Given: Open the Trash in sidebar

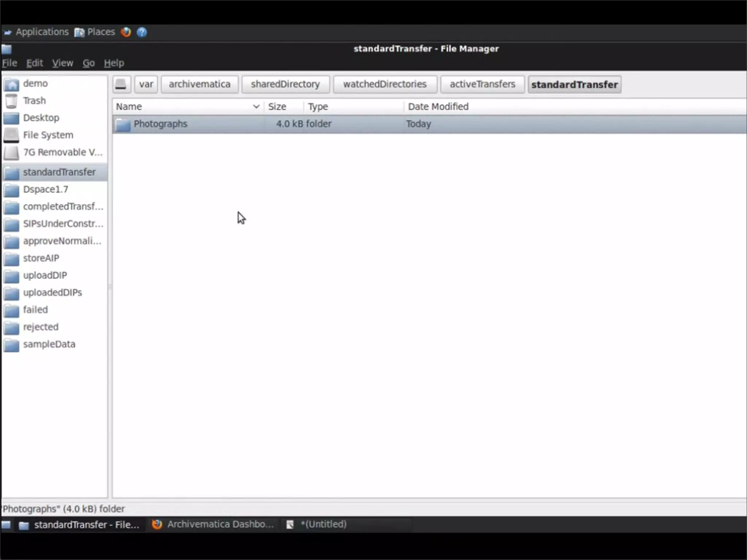Looking at the screenshot, I should tap(34, 101).
